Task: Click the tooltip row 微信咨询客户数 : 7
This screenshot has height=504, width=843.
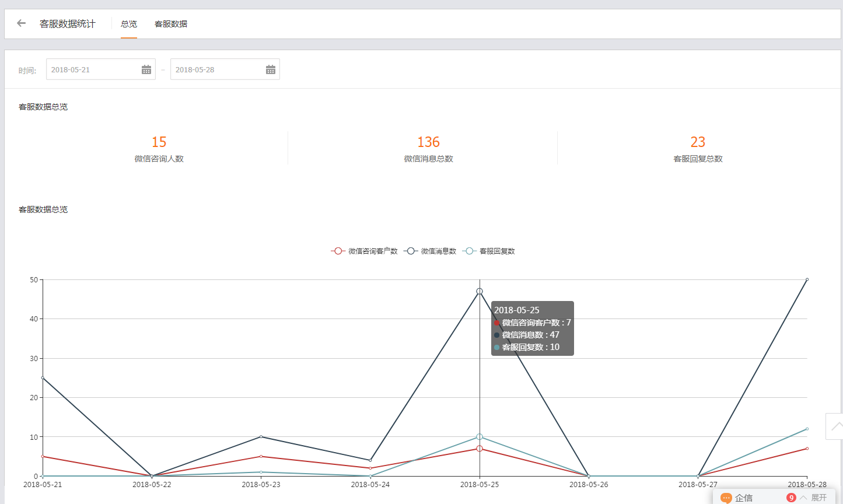Action: point(533,323)
